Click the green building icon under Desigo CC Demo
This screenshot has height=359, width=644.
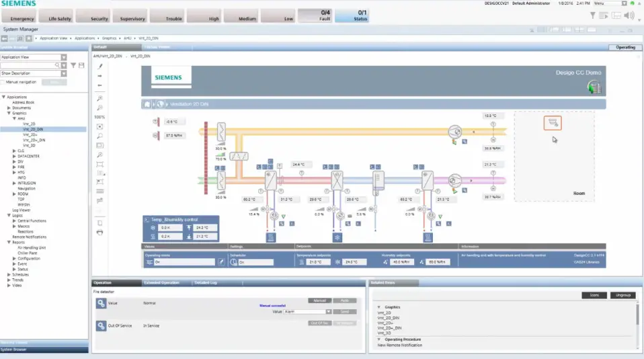594,87
